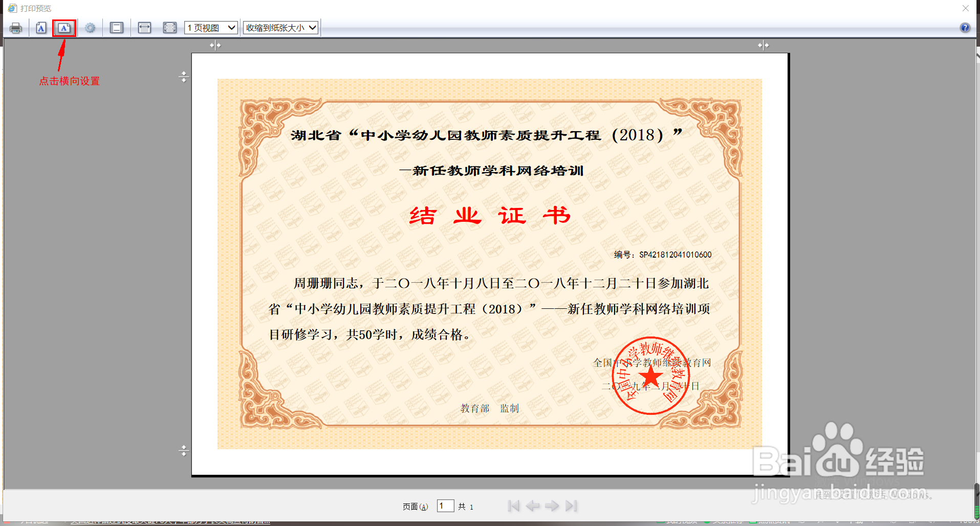Open Page Setup gear icon
The height and width of the screenshot is (526, 980).
click(90, 28)
